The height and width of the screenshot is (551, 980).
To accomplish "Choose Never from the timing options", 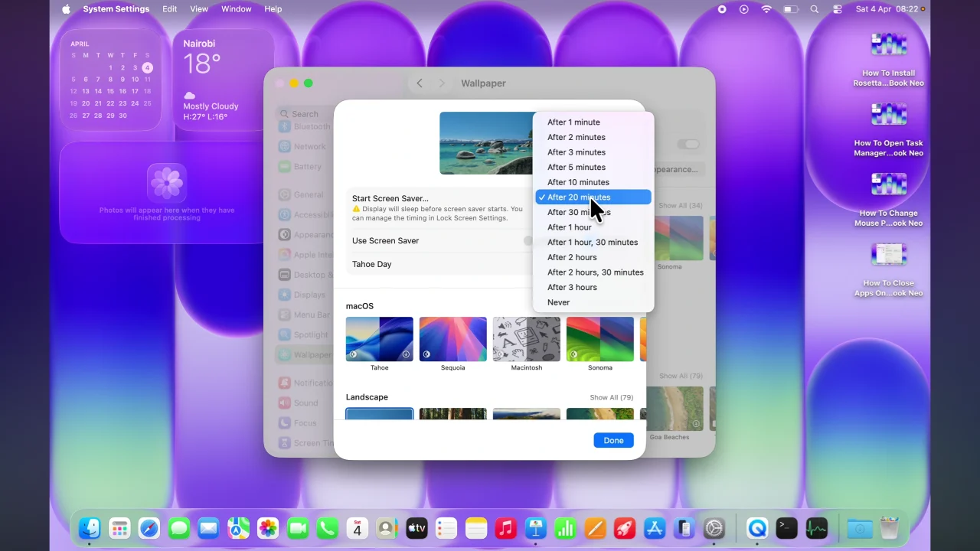I will (558, 302).
